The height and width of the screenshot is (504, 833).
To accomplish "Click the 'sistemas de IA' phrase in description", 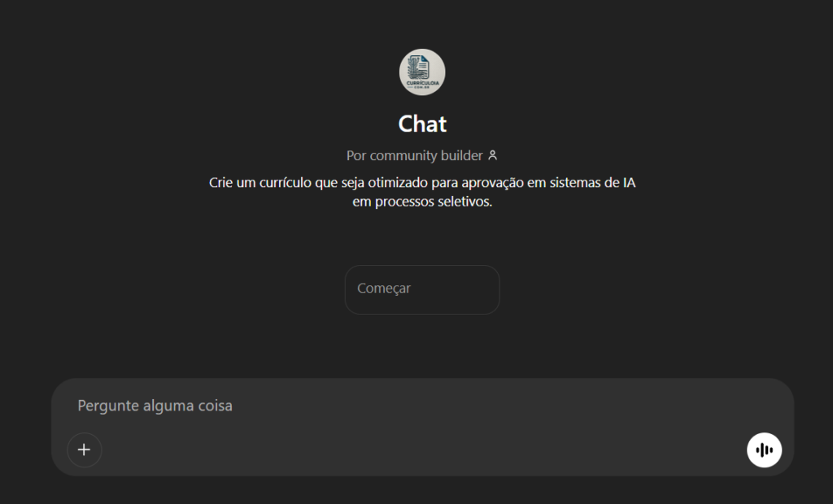I will 592,183.
